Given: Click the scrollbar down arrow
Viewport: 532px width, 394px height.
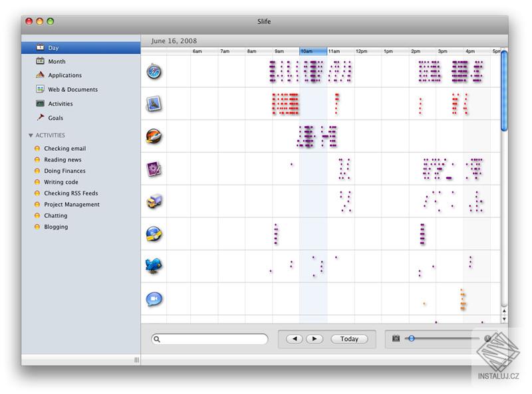Looking at the screenshot, I should tap(504, 319).
